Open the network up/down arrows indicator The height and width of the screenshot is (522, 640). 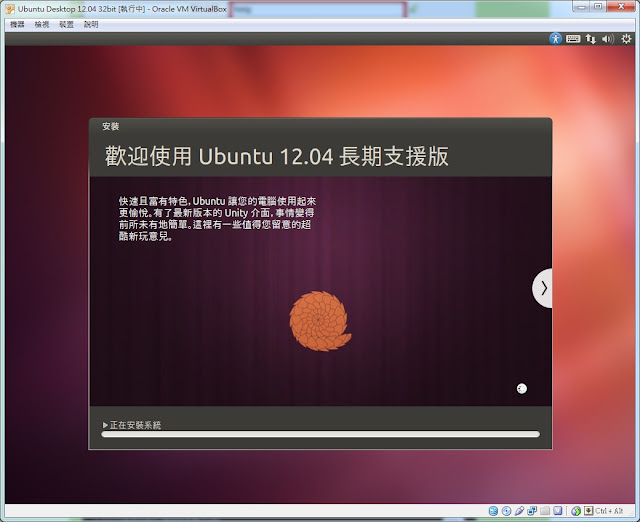(x=590, y=39)
